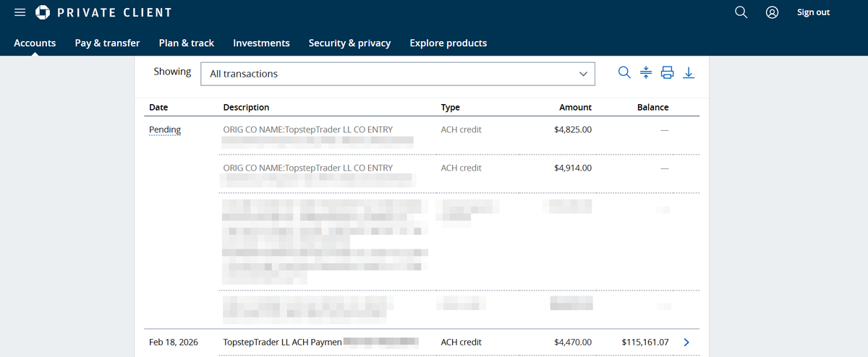868x357 pixels.
Task: Open Investments tab
Action: point(261,43)
